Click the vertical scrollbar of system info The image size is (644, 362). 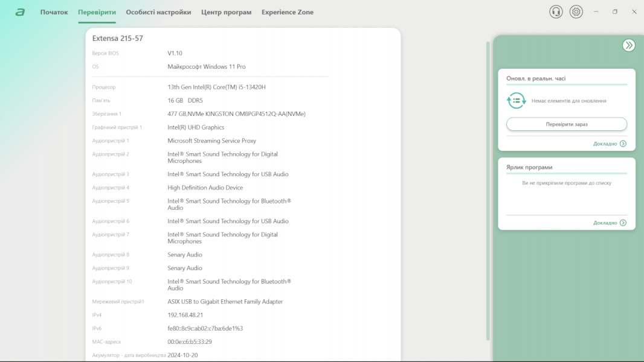coord(488,190)
